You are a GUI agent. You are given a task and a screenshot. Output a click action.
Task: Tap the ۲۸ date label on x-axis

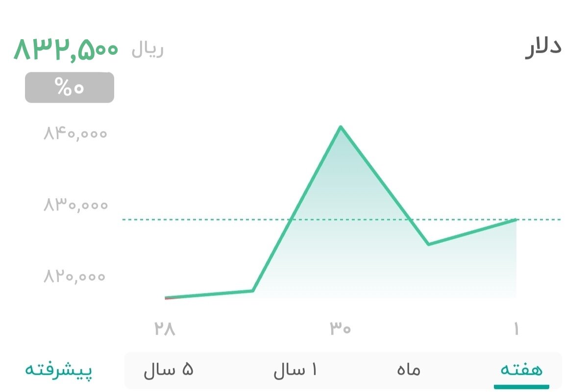click(x=165, y=329)
